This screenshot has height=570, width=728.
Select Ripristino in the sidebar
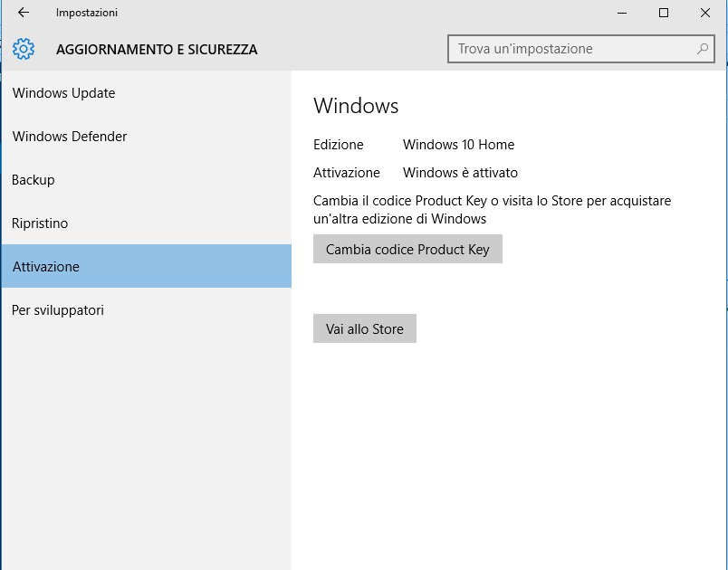tap(147, 223)
